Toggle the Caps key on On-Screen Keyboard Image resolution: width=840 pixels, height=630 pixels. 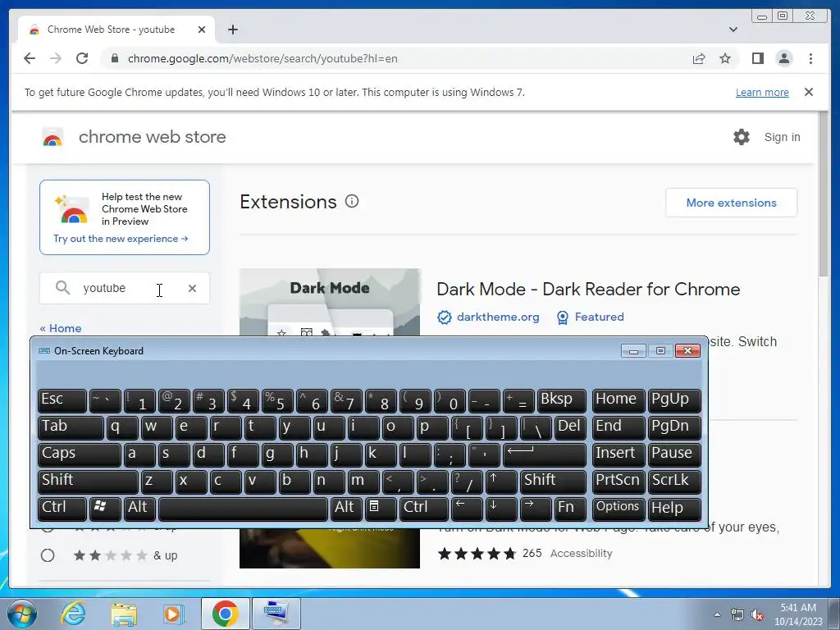coord(80,454)
